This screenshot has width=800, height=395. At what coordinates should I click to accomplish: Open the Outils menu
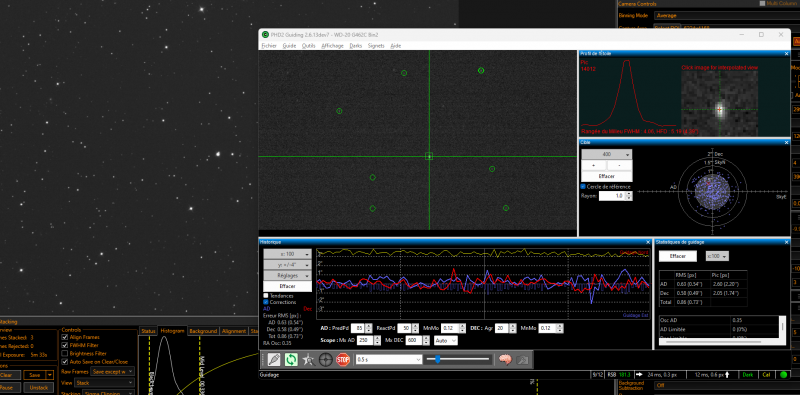pos(309,46)
